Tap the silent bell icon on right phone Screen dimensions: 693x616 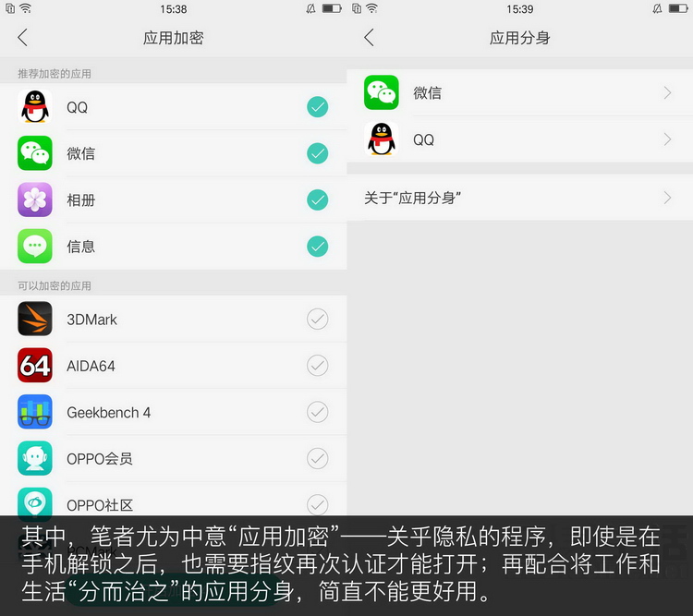point(657,8)
